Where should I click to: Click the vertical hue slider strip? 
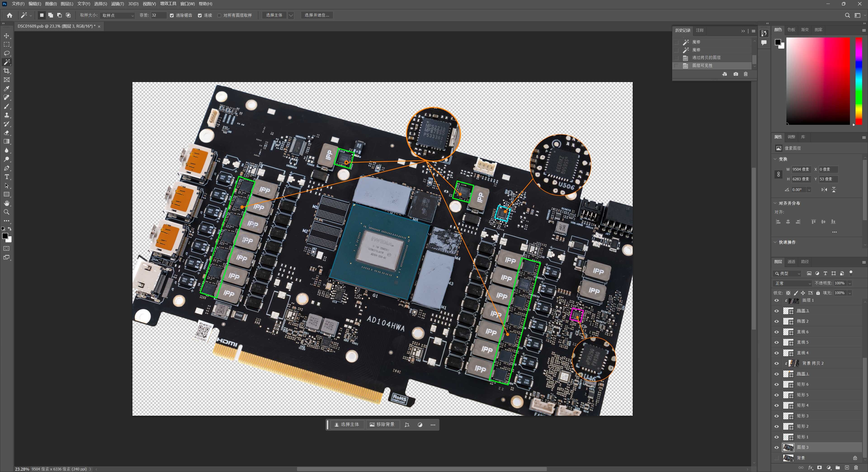[859, 81]
